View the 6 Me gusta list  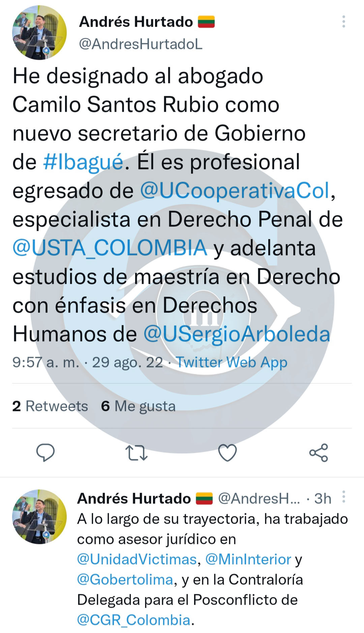[138, 406]
